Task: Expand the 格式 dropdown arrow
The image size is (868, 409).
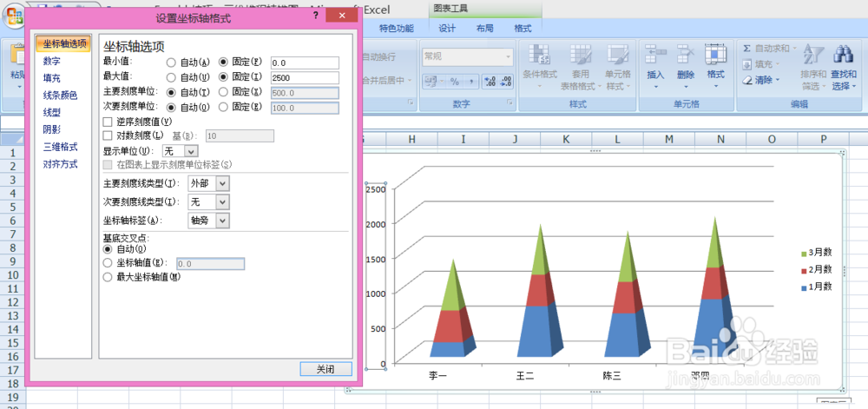Action: point(716,86)
